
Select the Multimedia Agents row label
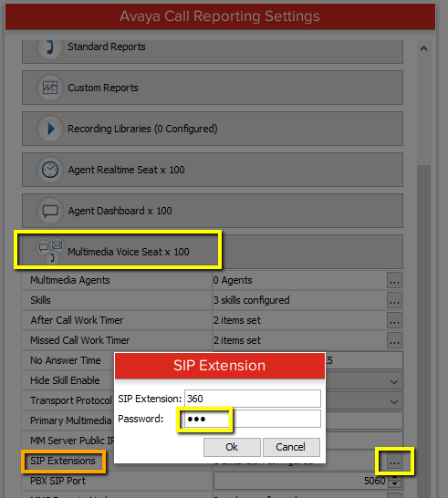70,280
